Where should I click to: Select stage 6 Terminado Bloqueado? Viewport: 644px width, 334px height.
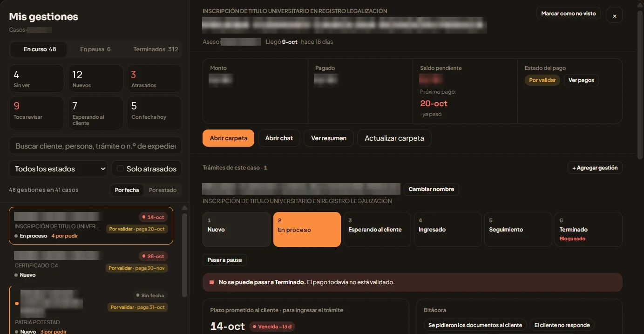(x=589, y=229)
